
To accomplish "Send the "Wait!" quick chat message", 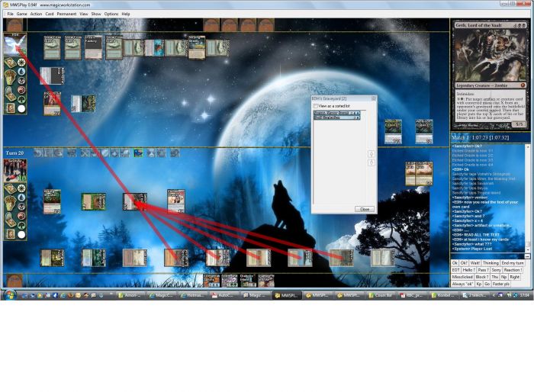I will coord(475,263).
